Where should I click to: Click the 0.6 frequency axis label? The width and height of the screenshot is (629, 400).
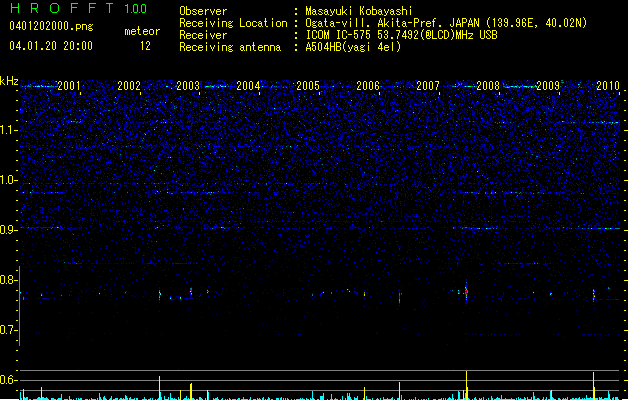[x=8, y=380]
